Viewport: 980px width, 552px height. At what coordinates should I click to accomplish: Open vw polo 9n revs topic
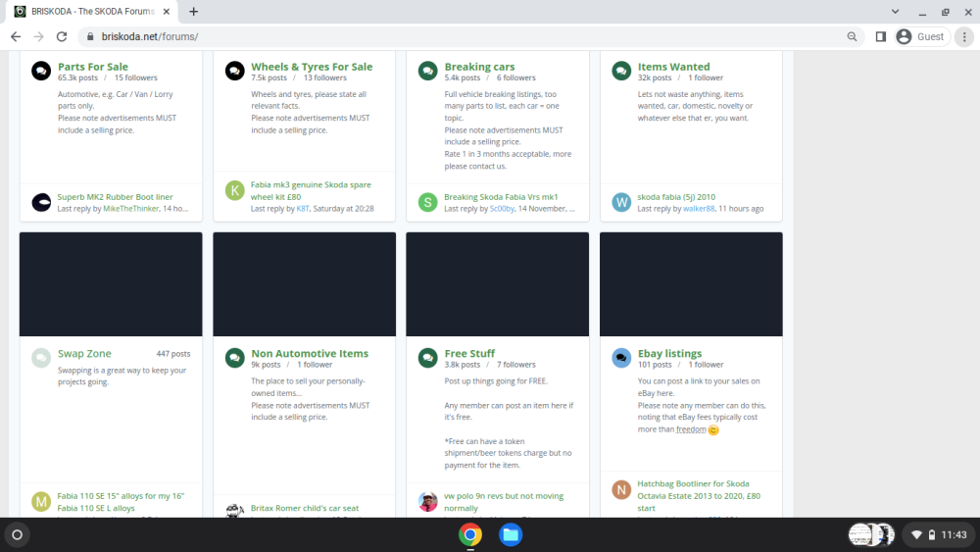pyautogui.click(x=504, y=502)
